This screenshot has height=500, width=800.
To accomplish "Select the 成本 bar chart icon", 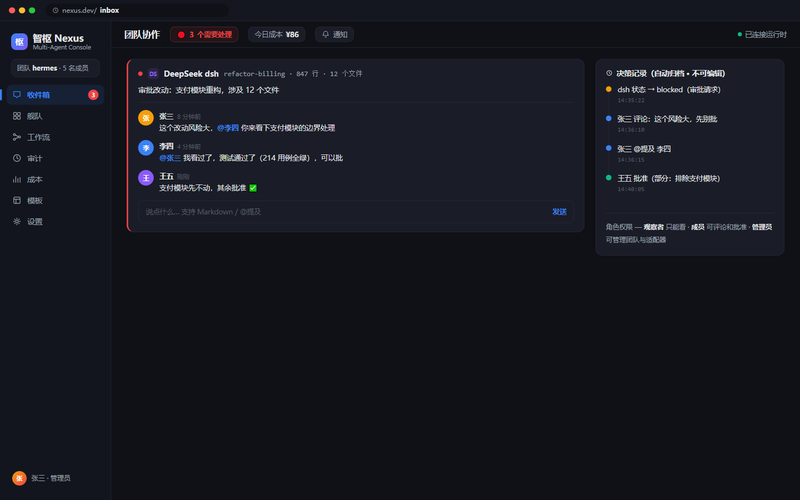I will click(x=17, y=180).
